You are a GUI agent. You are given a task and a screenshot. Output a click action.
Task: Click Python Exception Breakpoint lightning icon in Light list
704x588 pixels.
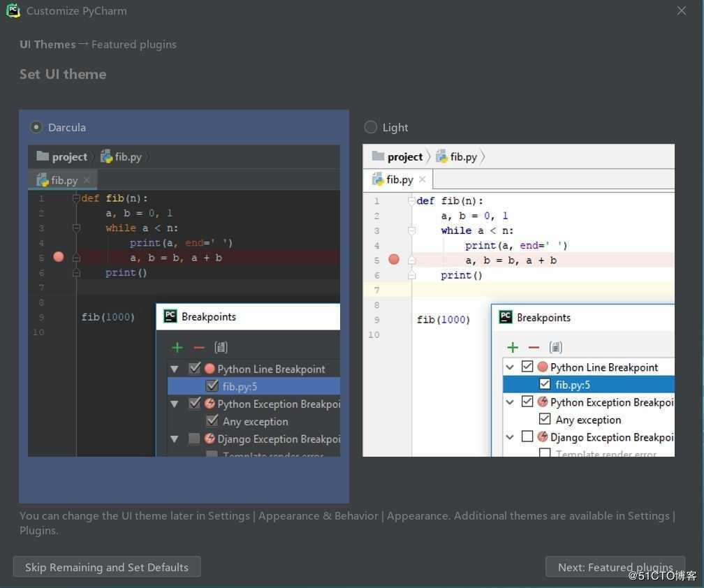(543, 402)
